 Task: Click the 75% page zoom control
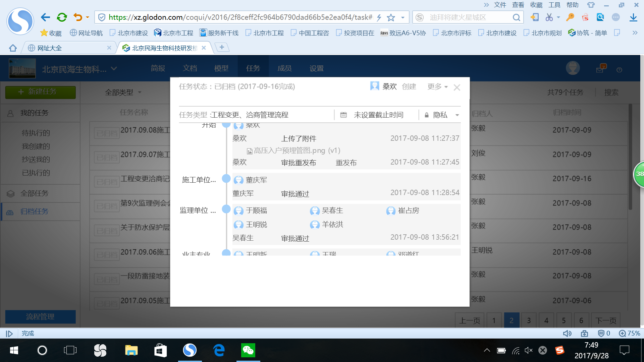(x=634, y=333)
